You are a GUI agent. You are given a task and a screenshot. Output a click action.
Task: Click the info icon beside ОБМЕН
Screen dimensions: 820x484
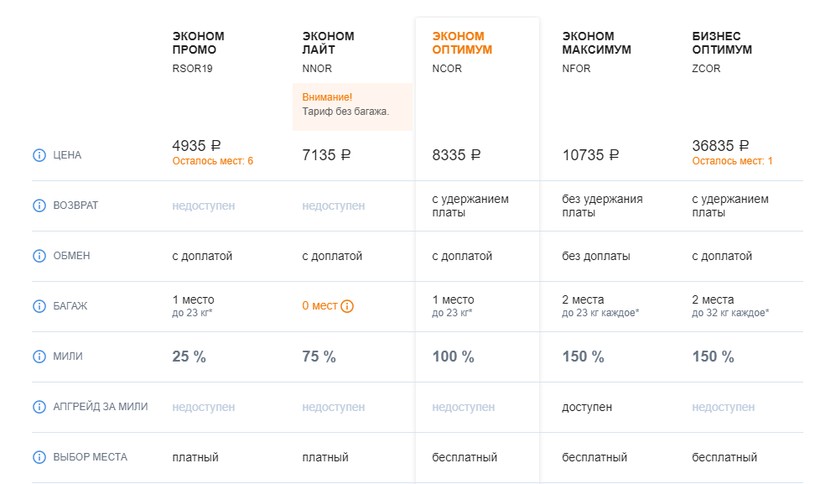tap(40, 256)
